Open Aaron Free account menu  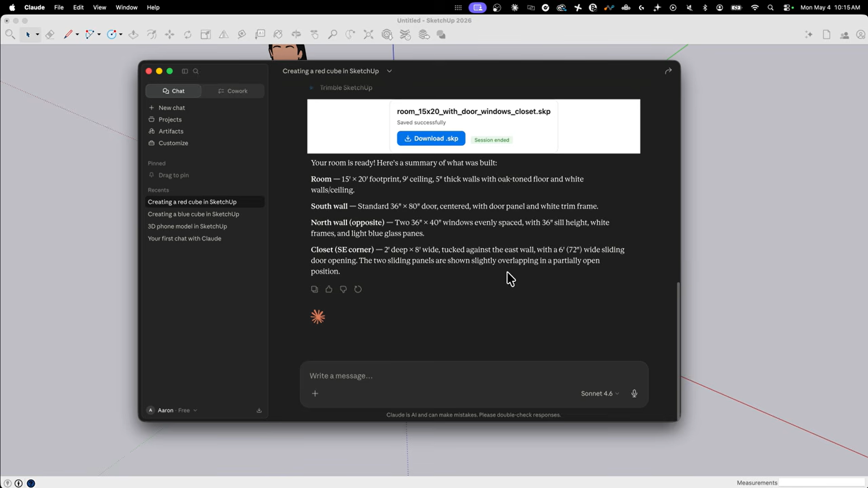pos(172,410)
